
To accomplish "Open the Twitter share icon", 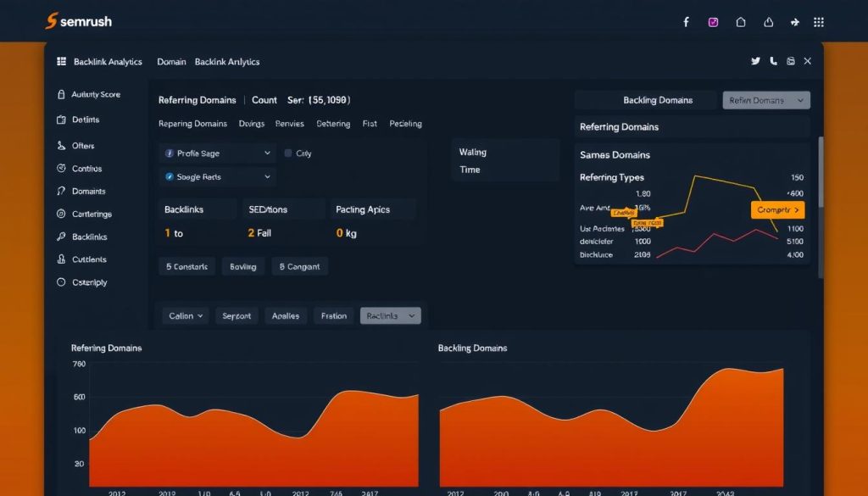I will [755, 61].
